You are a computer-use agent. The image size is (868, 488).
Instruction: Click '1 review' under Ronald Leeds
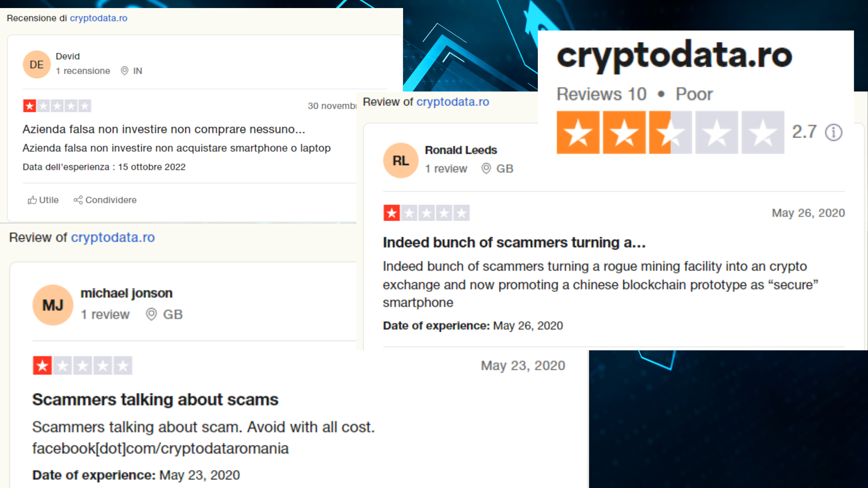pos(446,169)
